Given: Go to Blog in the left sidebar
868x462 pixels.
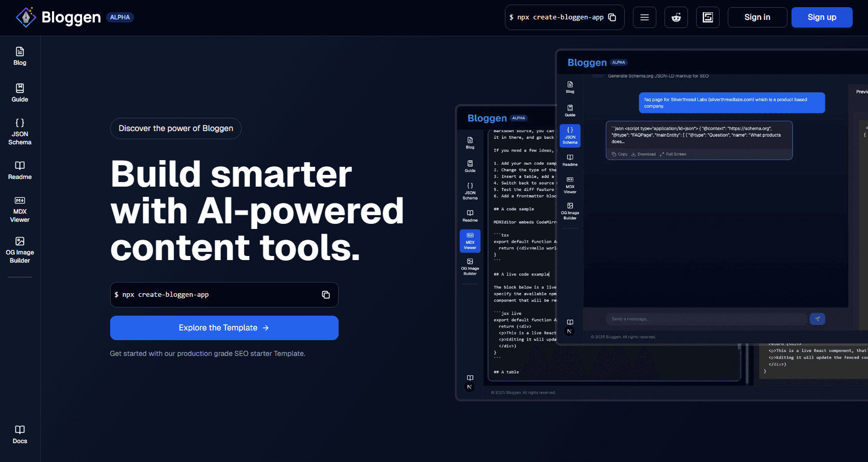Looking at the screenshot, I should coord(20,56).
